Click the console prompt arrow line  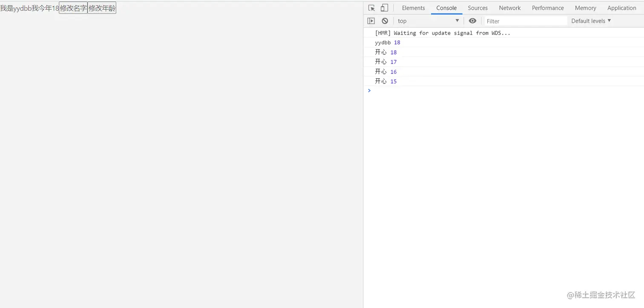pos(503,91)
